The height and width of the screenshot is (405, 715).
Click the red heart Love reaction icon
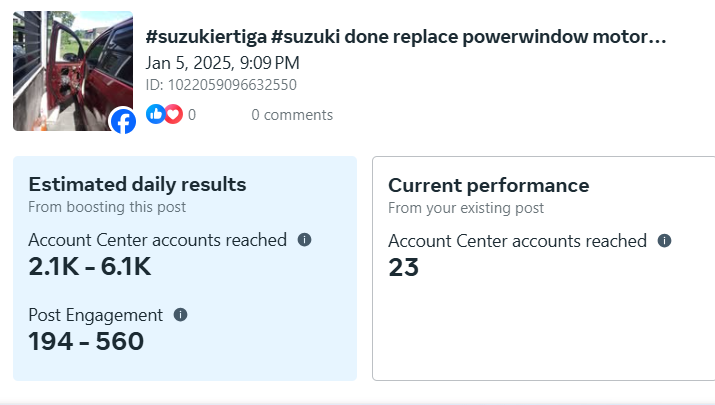pyautogui.click(x=173, y=114)
